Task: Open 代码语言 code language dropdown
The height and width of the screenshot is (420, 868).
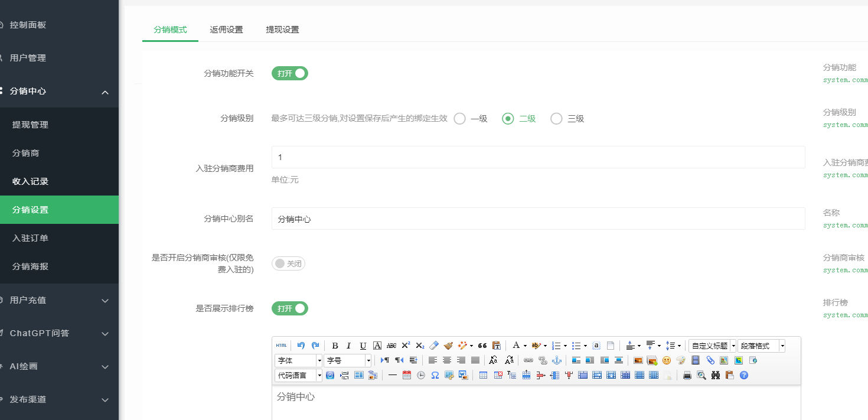Action: (x=299, y=375)
